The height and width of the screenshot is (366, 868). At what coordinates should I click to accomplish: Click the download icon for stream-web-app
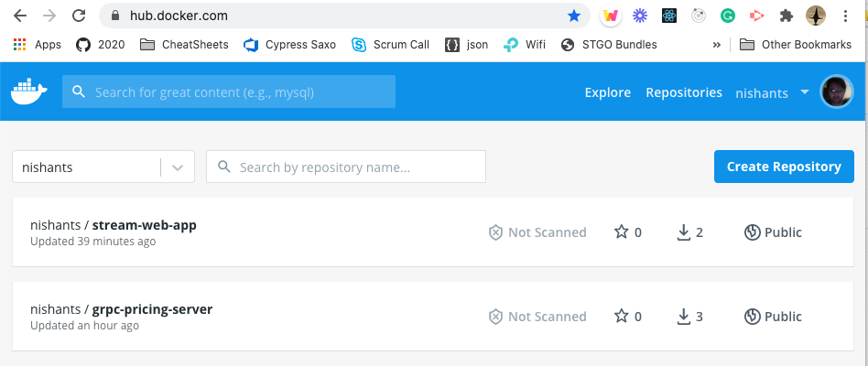(684, 232)
